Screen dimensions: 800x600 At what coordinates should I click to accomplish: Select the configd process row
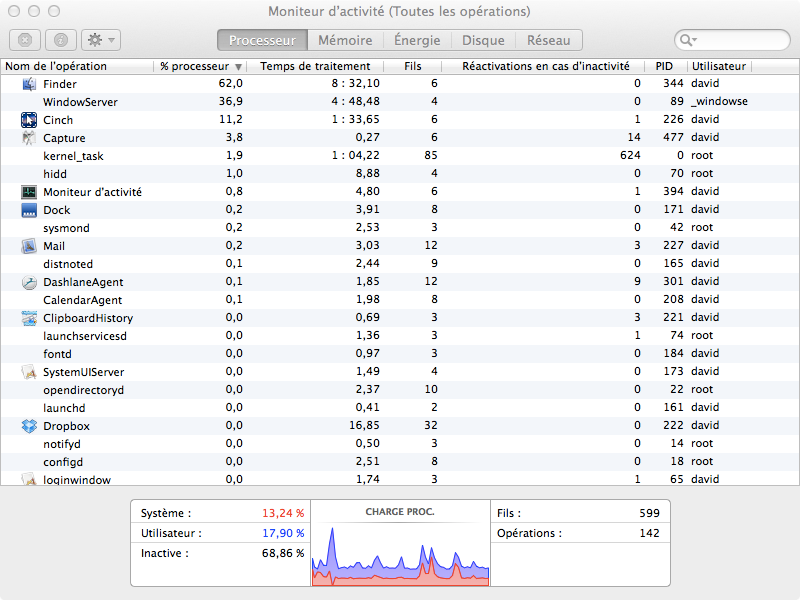coord(400,462)
